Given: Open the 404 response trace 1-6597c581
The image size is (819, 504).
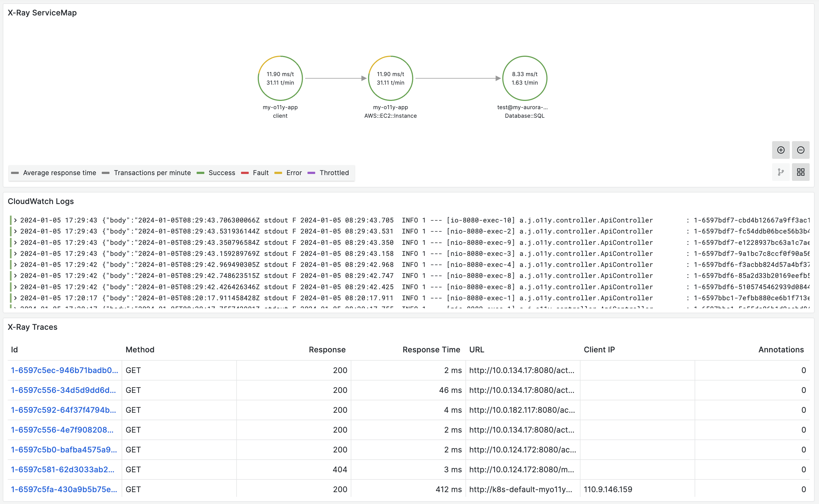Looking at the screenshot, I should 63,469.
